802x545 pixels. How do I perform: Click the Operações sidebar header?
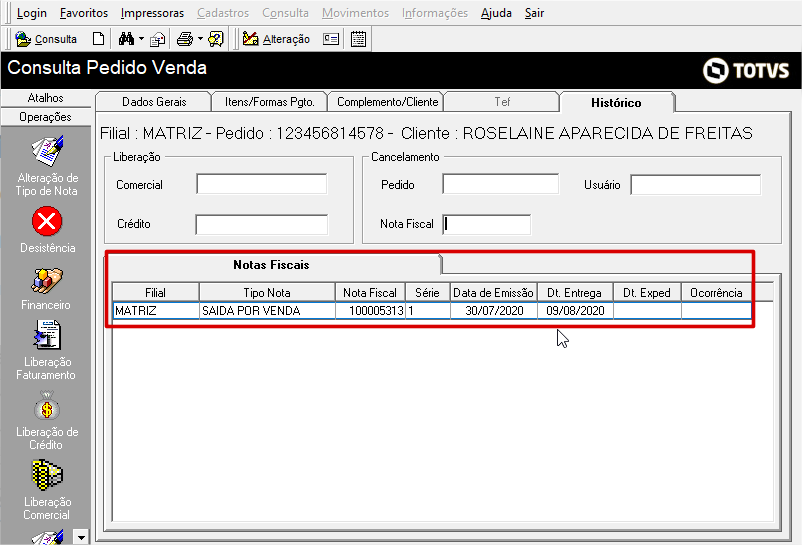(46, 117)
